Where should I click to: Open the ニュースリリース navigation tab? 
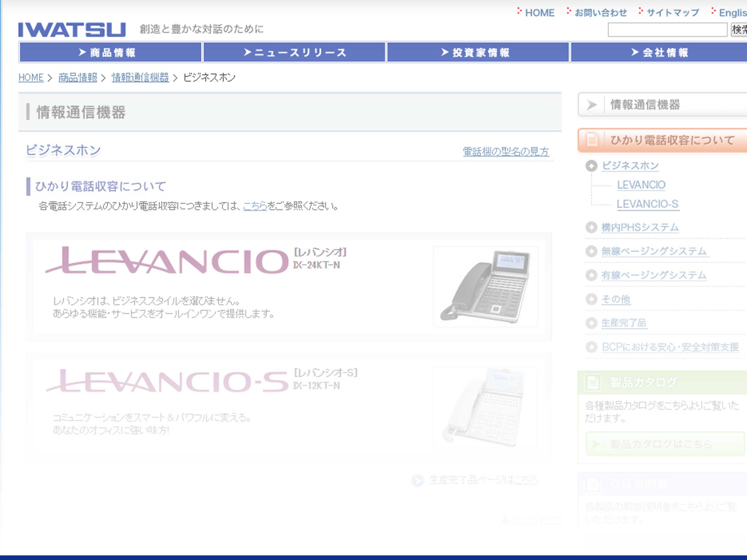click(294, 52)
